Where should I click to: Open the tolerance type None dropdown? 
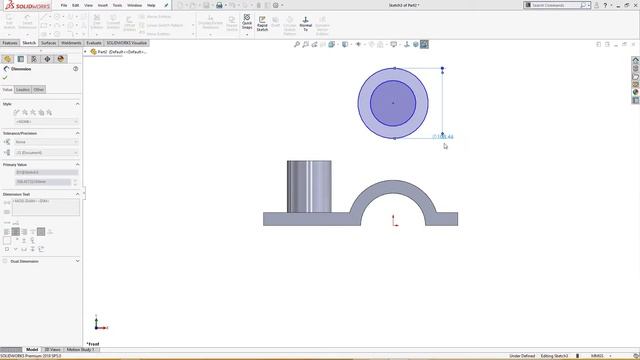[46, 142]
